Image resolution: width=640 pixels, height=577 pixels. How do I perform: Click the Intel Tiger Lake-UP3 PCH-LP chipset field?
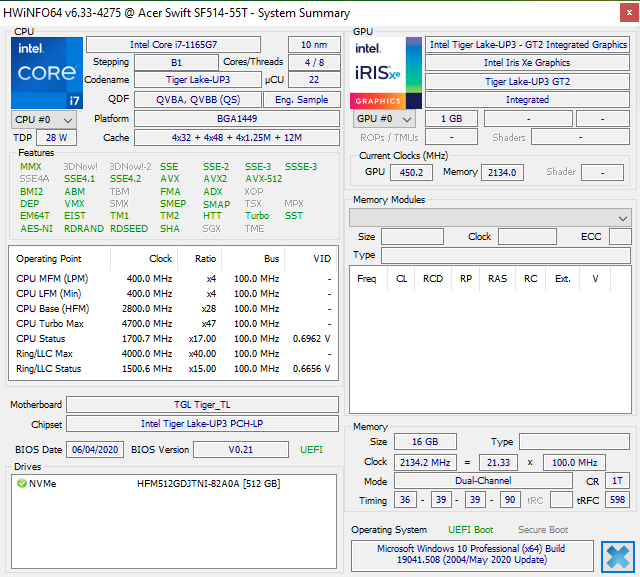pos(203,424)
